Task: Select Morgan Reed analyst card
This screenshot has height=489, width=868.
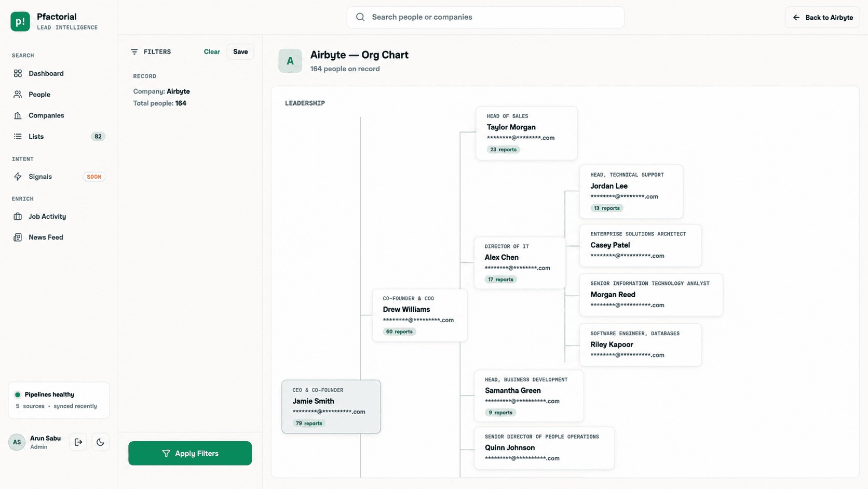Action: [651, 295]
